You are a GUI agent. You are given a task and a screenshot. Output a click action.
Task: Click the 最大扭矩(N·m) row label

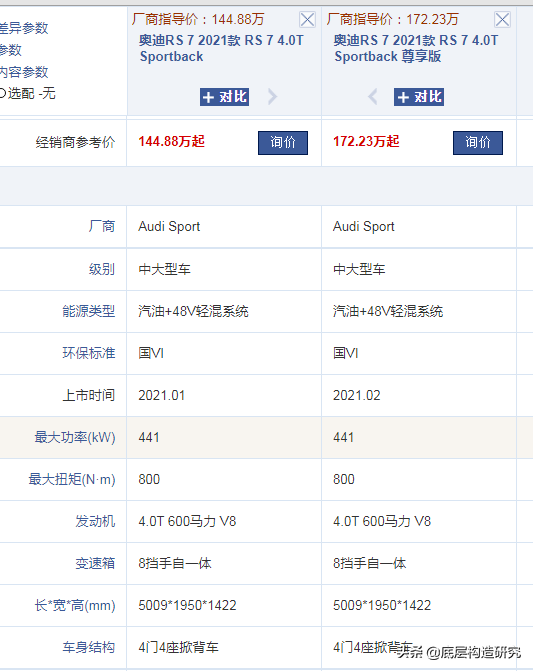(x=72, y=479)
